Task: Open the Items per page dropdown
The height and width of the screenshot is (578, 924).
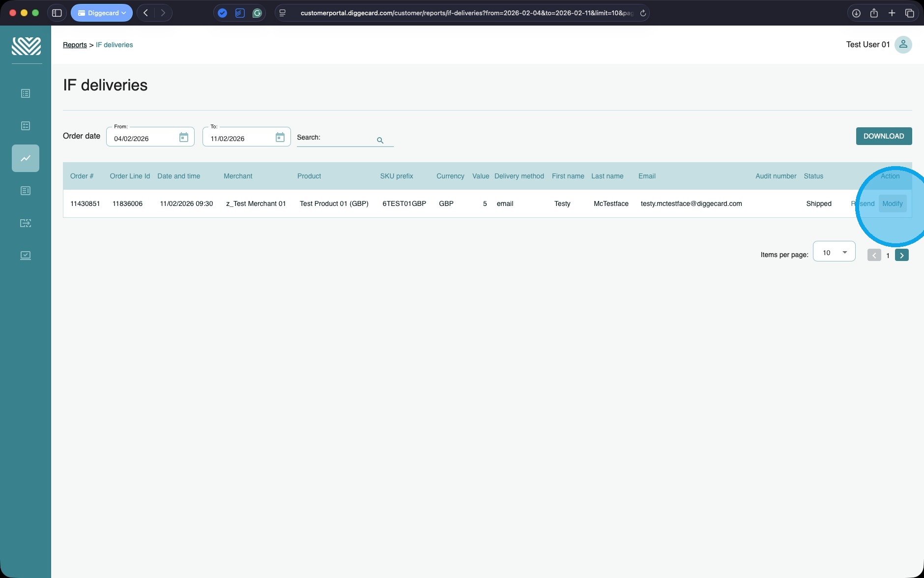Action: (x=834, y=252)
